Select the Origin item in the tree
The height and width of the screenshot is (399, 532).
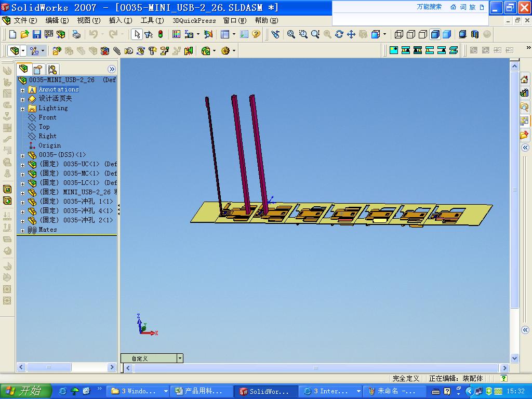pyautogui.click(x=49, y=145)
